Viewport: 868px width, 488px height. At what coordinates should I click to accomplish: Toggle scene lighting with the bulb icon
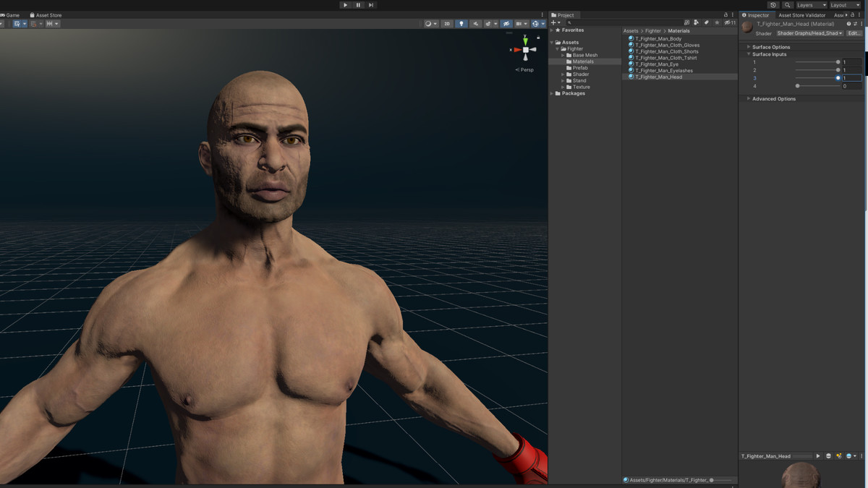[461, 24]
